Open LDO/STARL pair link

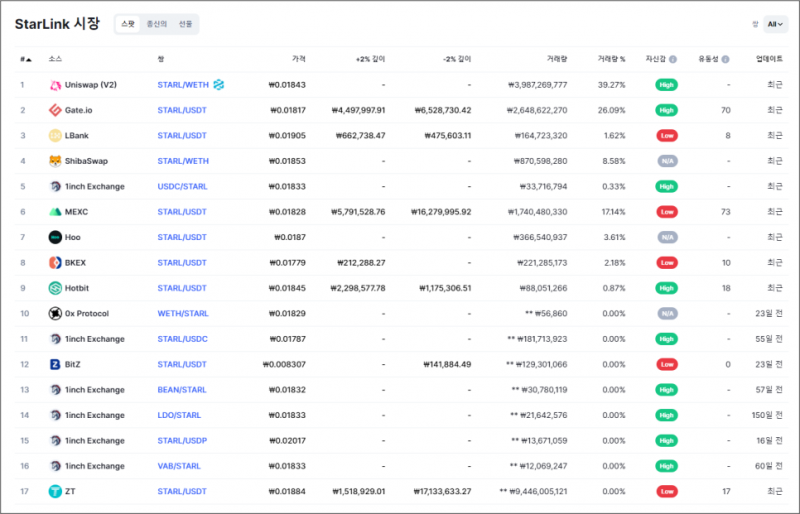(179, 415)
